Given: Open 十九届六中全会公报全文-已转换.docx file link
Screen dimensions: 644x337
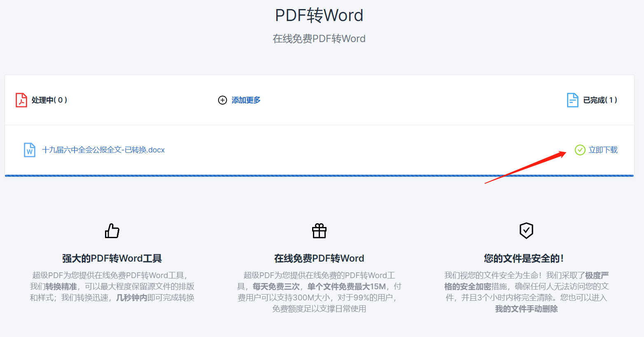Looking at the screenshot, I should pos(103,150).
